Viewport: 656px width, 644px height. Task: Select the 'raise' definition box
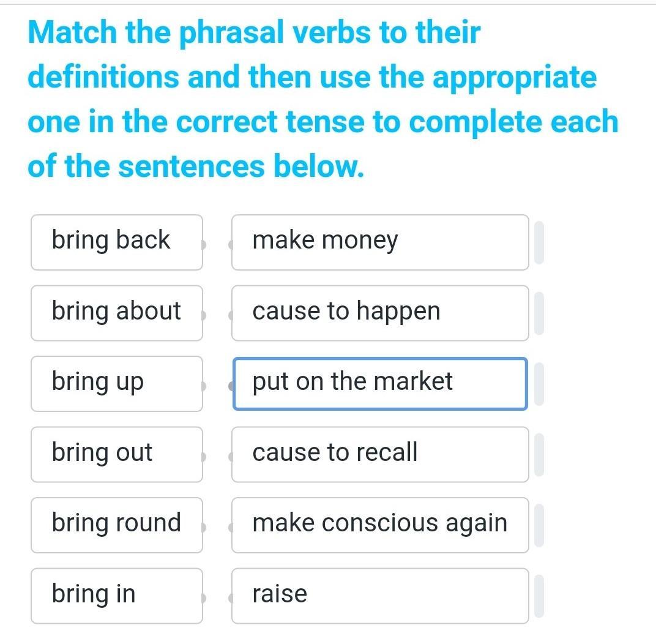(379, 596)
